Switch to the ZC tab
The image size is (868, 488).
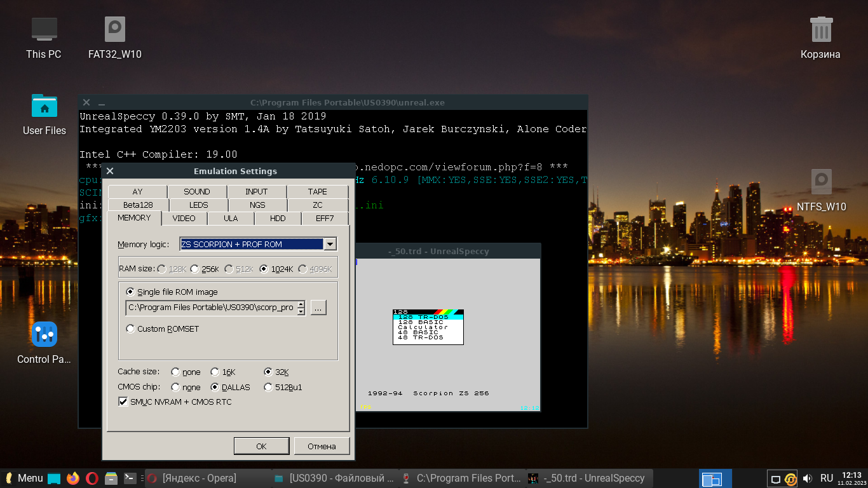(x=318, y=205)
